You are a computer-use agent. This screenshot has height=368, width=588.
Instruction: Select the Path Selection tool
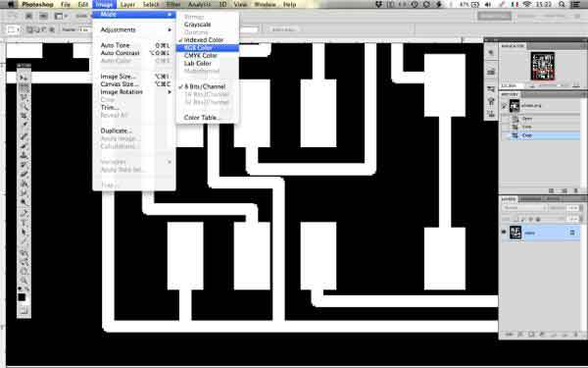(x=24, y=232)
